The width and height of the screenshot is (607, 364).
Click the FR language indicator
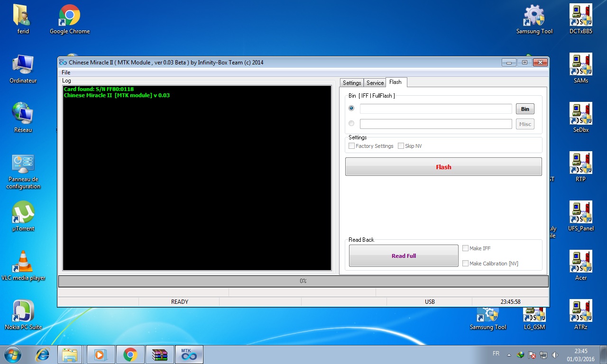coord(496,354)
